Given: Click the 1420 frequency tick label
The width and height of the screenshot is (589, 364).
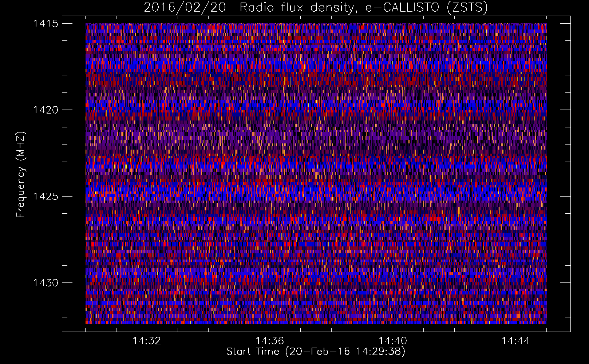Looking at the screenshot, I should coord(46,110).
